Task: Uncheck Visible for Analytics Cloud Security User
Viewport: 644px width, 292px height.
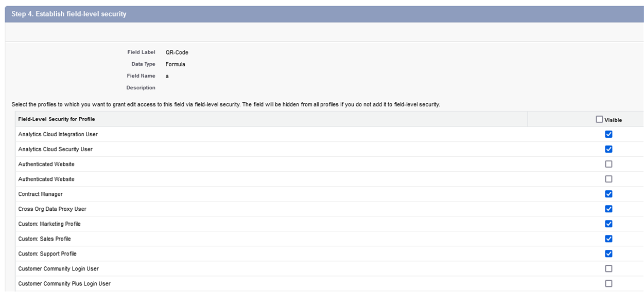Action: pos(609,149)
